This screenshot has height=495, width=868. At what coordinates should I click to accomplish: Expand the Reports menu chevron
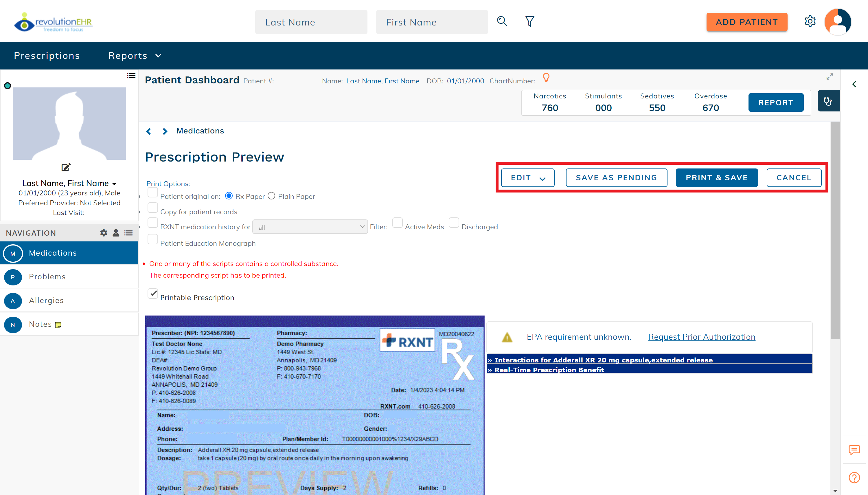[x=158, y=55]
